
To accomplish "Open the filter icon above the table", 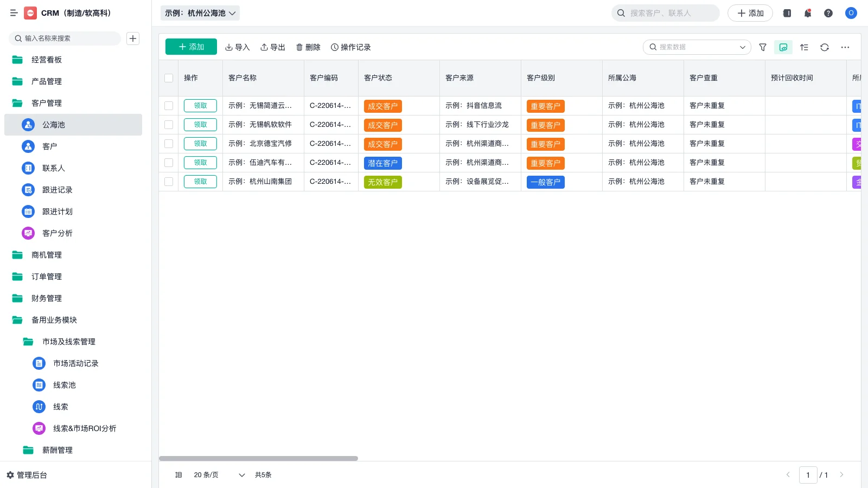I will point(762,47).
